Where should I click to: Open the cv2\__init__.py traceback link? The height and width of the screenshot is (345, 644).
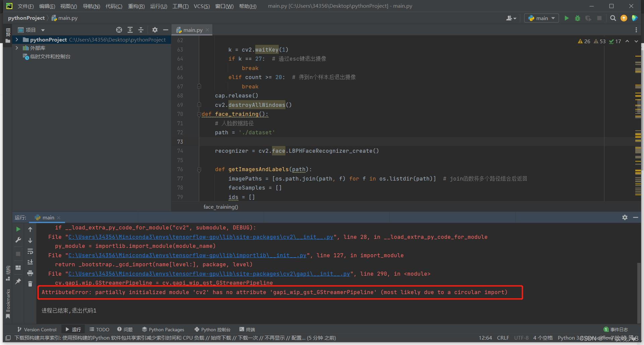(x=201, y=237)
